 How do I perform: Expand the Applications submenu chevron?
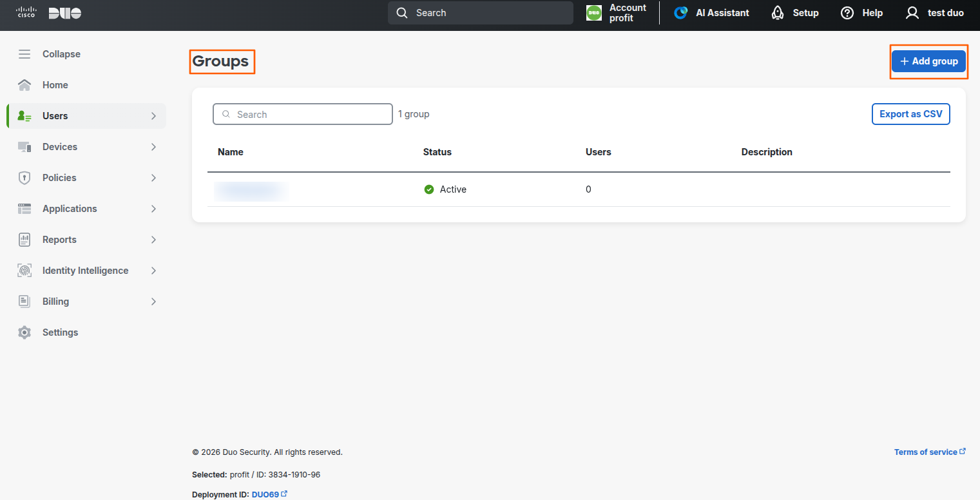[x=153, y=209]
